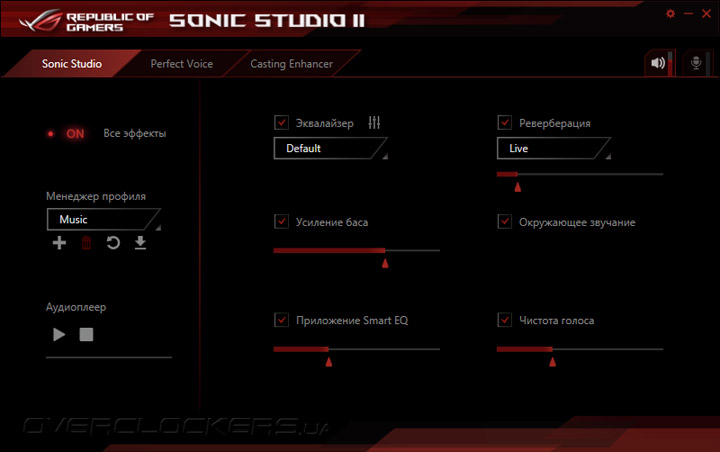This screenshot has width=720, height=452.
Task: Click the speaker volume icon
Action: [658, 62]
